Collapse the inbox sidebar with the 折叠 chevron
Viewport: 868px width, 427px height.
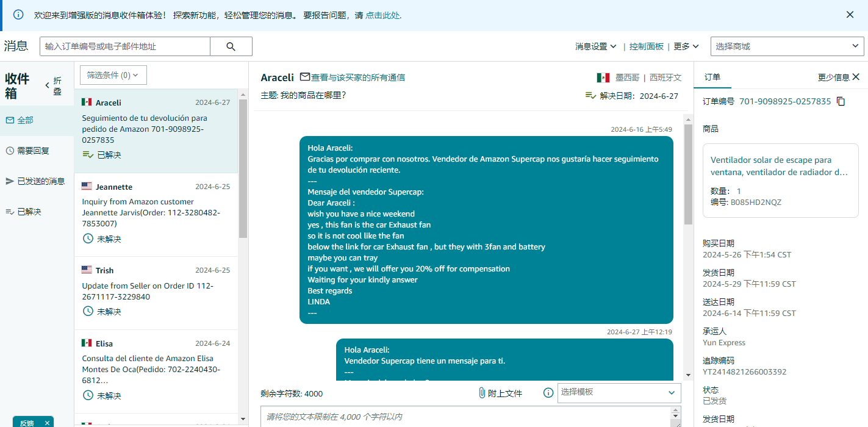(x=48, y=85)
